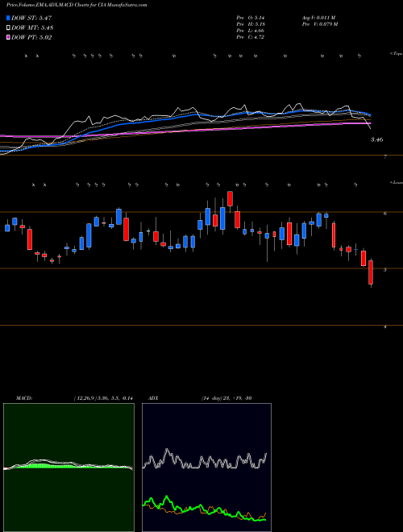Click the 'ADX' panel heading
This screenshot has height=532, width=403.
click(x=153, y=398)
